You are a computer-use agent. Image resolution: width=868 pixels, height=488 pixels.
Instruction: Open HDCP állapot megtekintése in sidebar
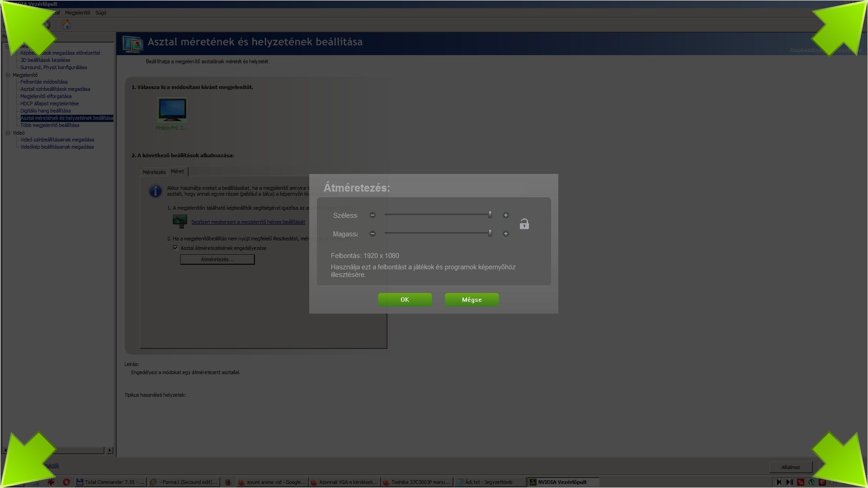tap(49, 103)
